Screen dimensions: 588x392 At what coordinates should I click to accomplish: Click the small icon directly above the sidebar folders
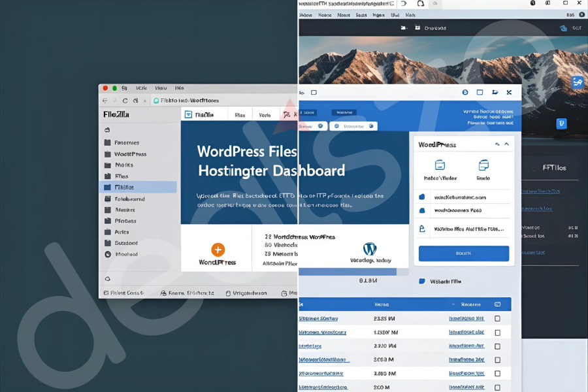click(107, 130)
